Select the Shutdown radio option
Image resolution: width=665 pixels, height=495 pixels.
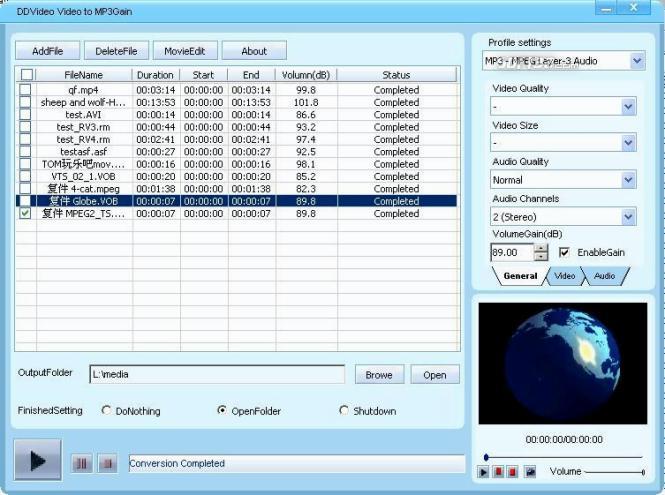pyautogui.click(x=344, y=410)
